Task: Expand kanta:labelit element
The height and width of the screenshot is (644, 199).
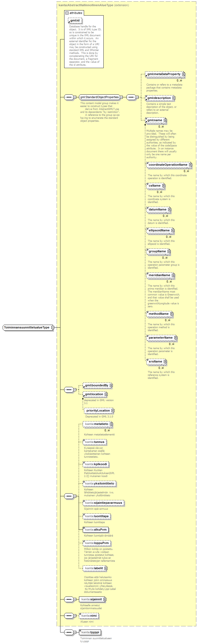Action: [x=106, y=568]
